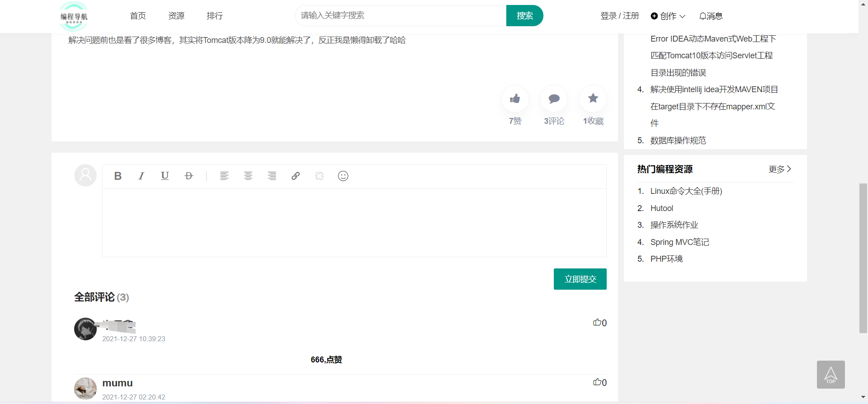Click the 搜索 search button
This screenshot has height=404, width=868.
524,15
